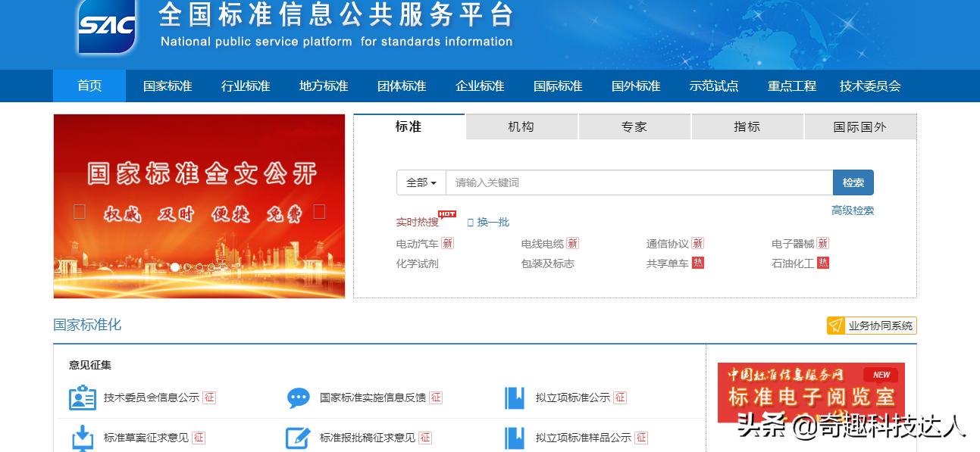
Task: Open the 全部 search category dropdown
Action: click(x=420, y=182)
